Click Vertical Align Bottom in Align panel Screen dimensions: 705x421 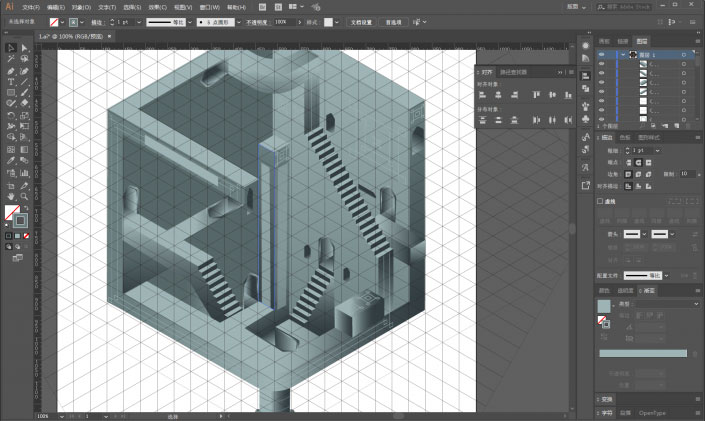pyautogui.click(x=568, y=95)
